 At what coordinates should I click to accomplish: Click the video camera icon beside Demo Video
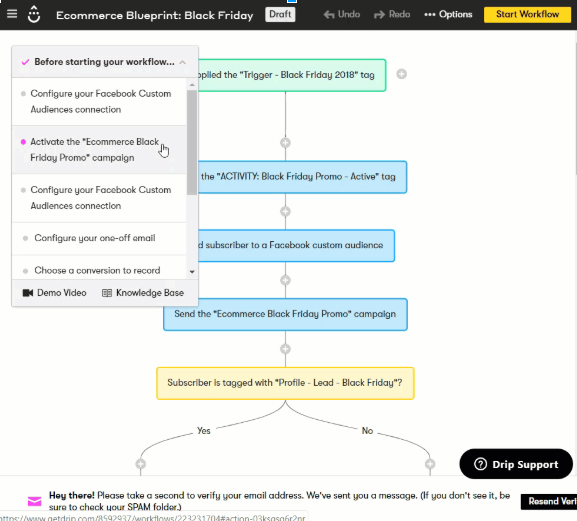(28, 293)
